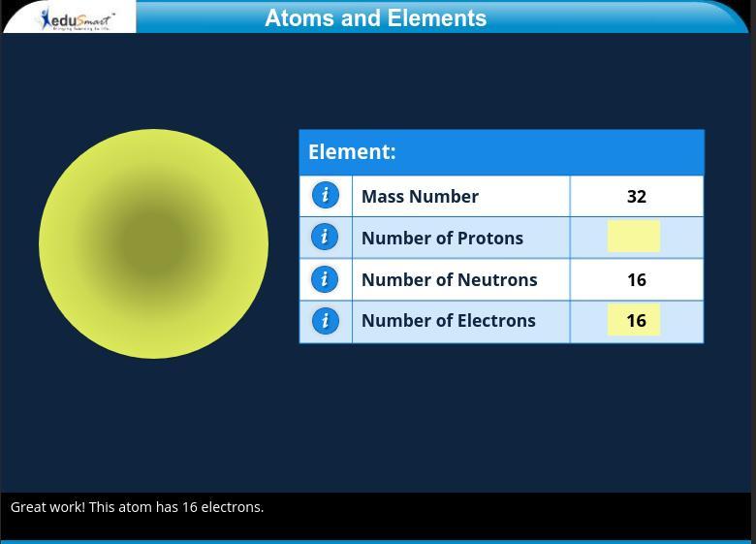The image size is (756, 544).
Task: Click the Great work feedback message
Action: point(137,507)
